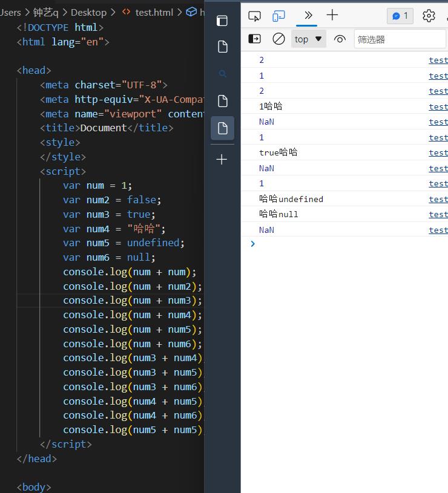The width and height of the screenshot is (448, 493).
Task: Click the Desktop breadcrumb segment
Action: [x=89, y=13]
